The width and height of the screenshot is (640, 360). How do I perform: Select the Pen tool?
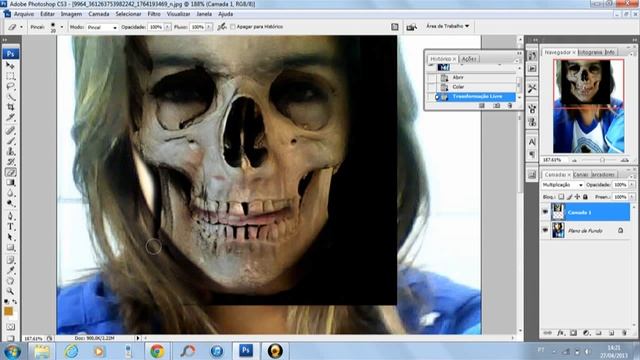(10, 216)
